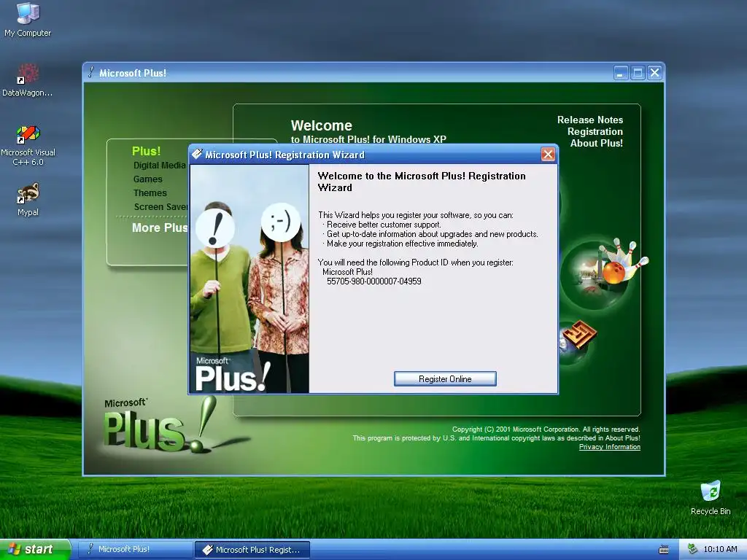Click the orange labyrinth game graphic
The height and width of the screenshot is (560, 747).
[x=578, y=335]
